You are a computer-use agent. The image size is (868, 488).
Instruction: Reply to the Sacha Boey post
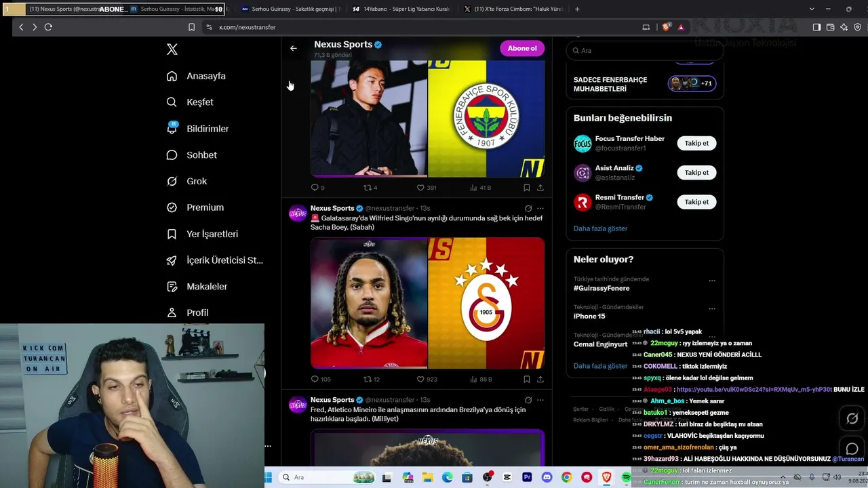(x=321, y=380)
